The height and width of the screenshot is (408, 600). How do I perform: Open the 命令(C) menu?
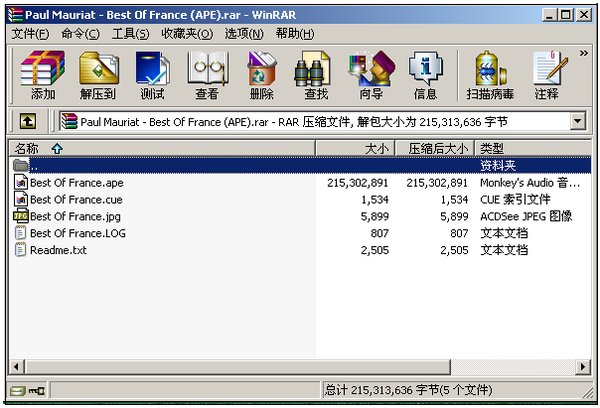click(80, 34)
